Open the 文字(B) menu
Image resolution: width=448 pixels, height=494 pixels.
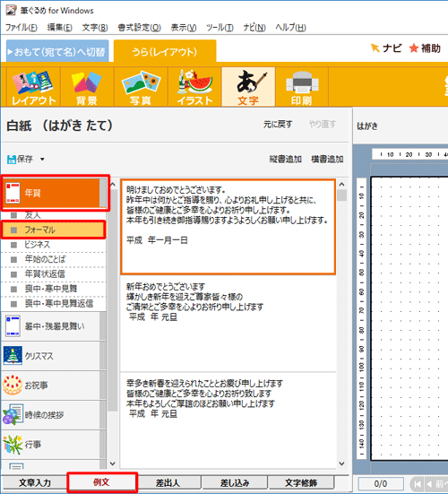pyautogui.click(x=95, y=28)
